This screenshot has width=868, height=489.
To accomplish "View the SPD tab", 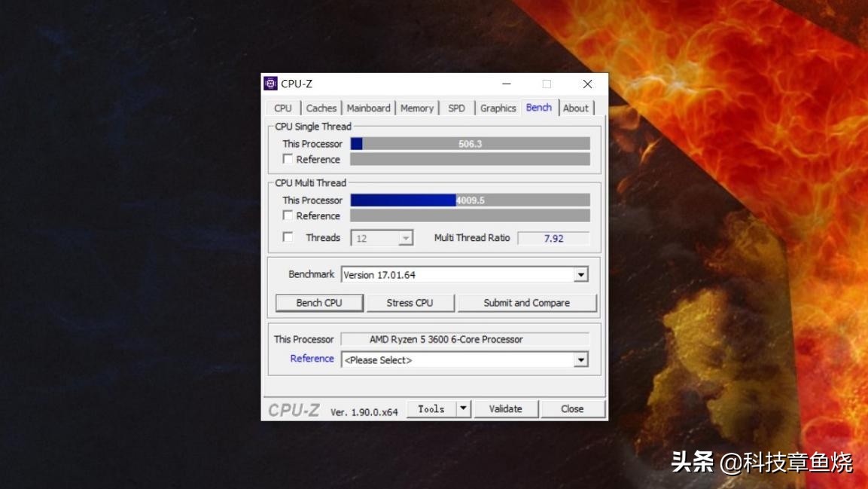I will point(456,108).
